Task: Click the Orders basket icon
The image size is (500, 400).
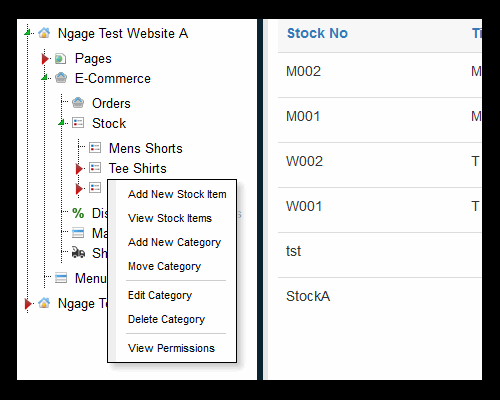Action: (78, 103)
